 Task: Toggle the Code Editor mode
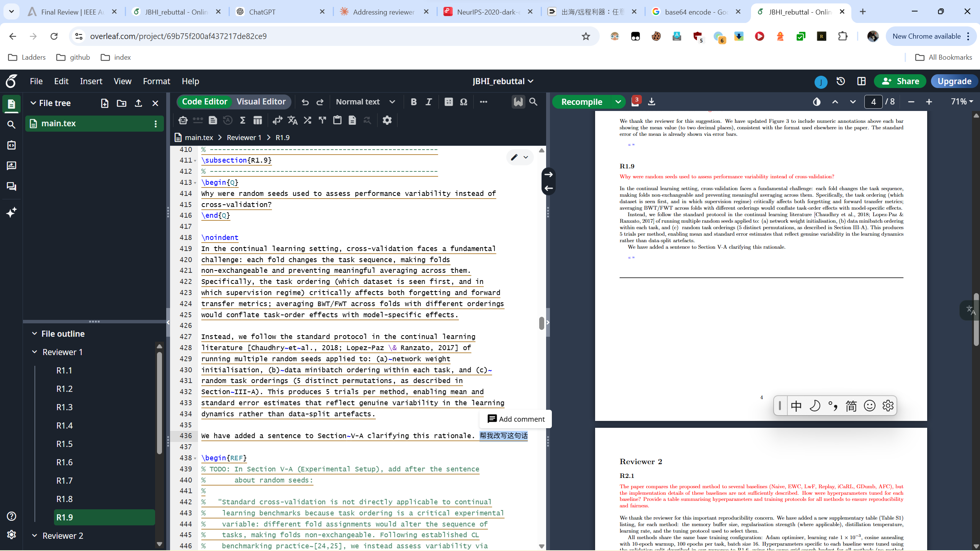[205, 102]
